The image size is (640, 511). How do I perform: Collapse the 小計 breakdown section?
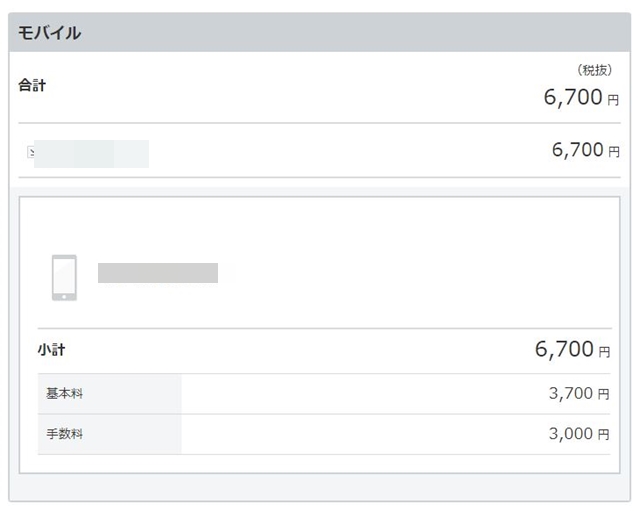pos(324,351)
